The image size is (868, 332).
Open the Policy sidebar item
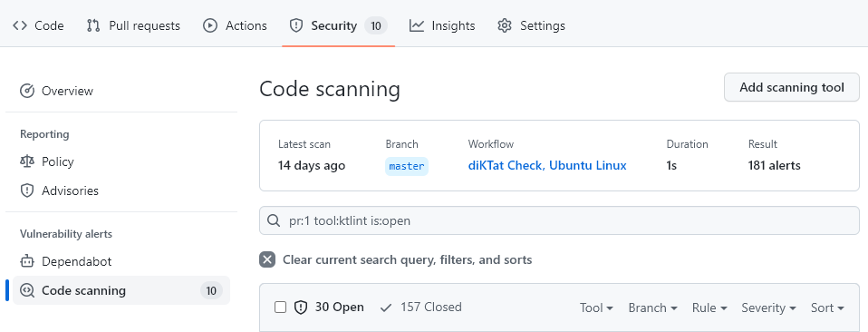121,161
